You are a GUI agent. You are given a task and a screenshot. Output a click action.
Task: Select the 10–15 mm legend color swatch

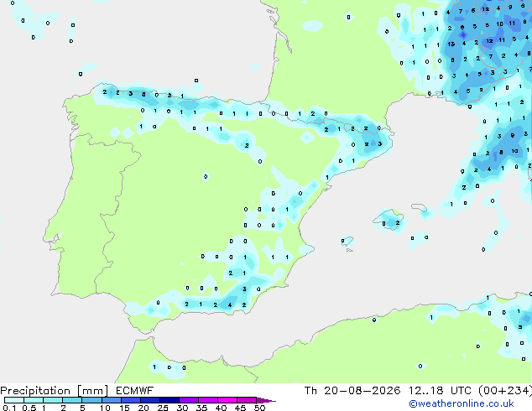click(x=112, y=400)
